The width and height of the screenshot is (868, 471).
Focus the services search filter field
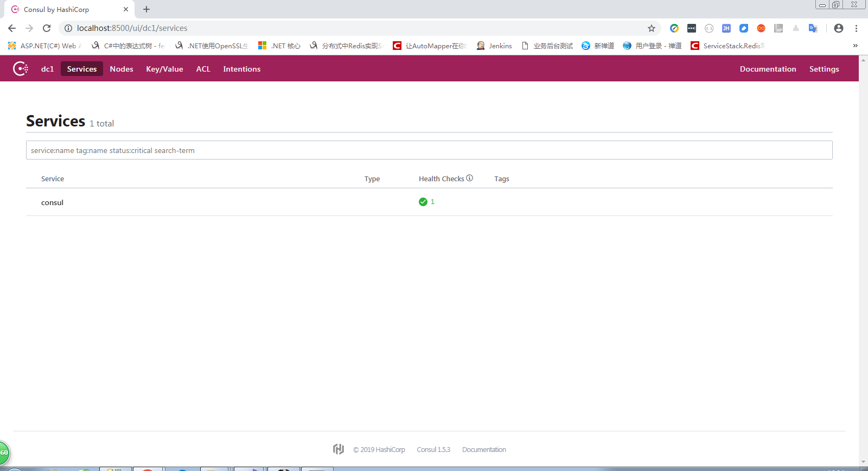pos(429,150)
